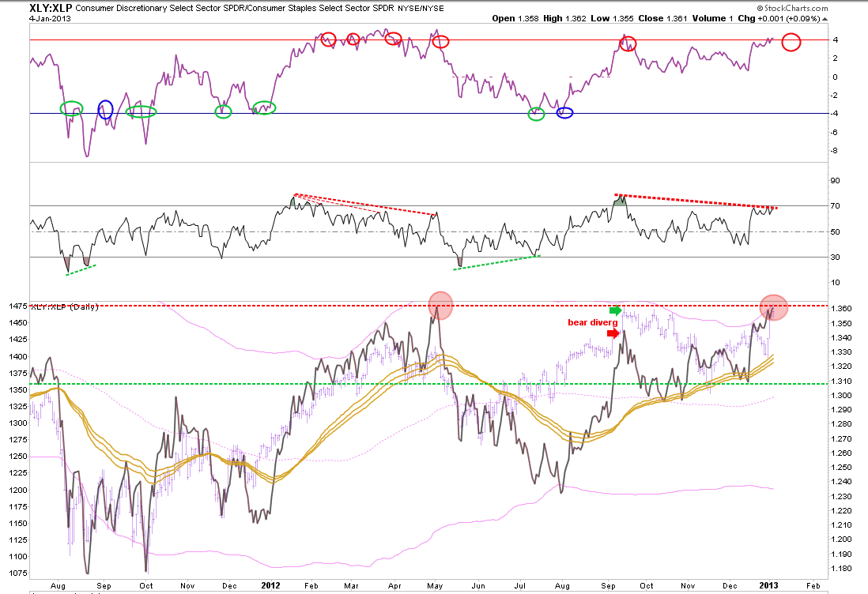Select the blue circle near the August 2012 low
Screen dimensions: 868x594
564,113
